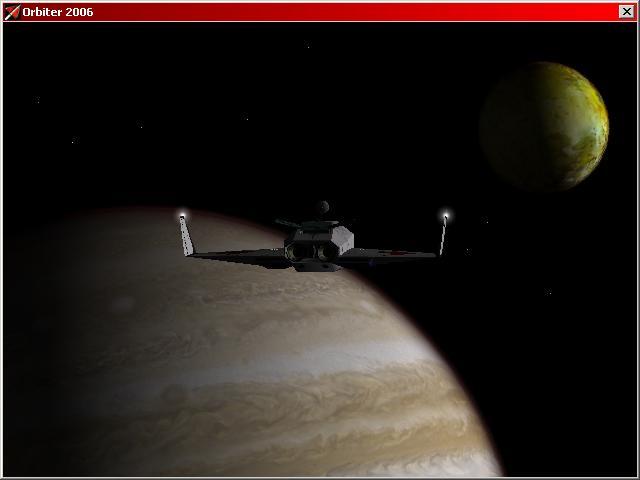This screenshot has width=640, height=480.
Task: Click the faint star below Io
Action: point(548,292)
